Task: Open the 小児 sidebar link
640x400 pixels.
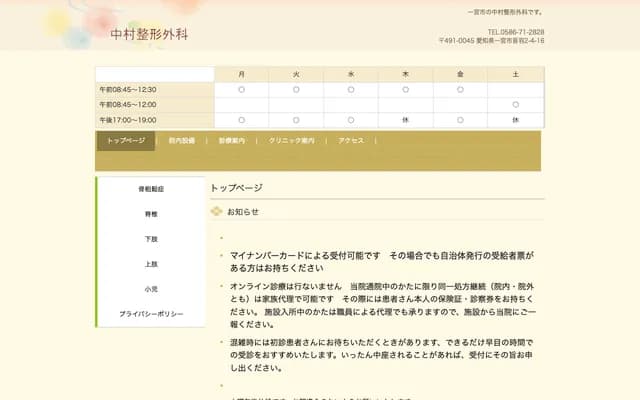Action: (151, 289)
